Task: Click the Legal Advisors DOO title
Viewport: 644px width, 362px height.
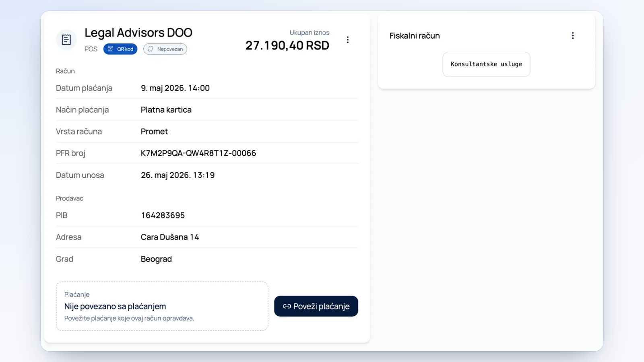Action: tap(138, 33)
